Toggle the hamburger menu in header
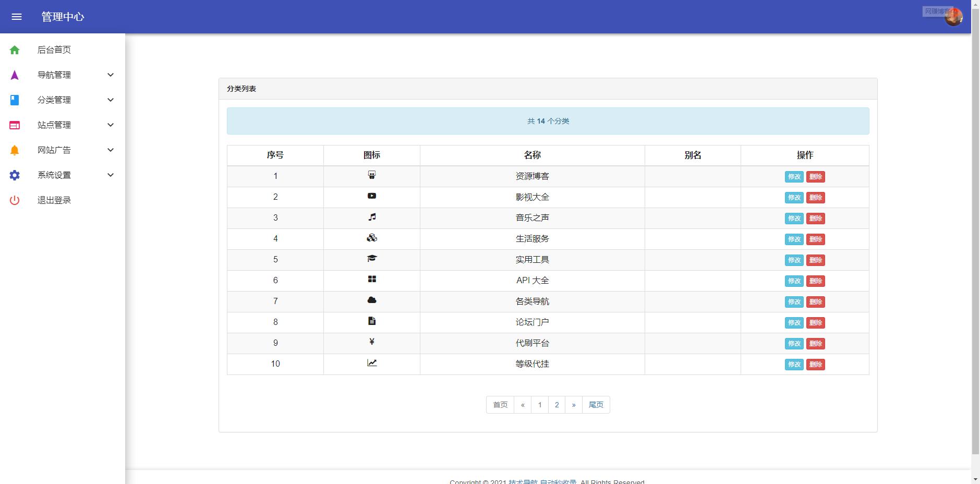 [17, 17]
